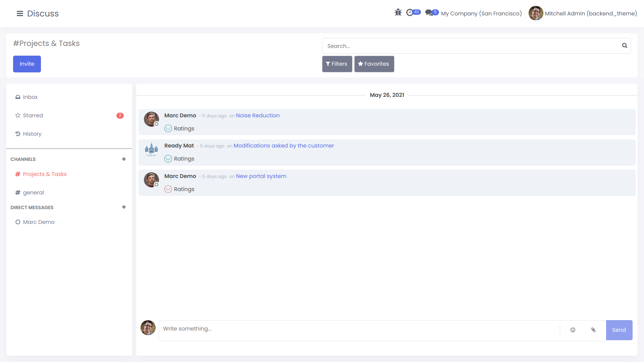Image resolution: width=644 pixels, height=362 pixels.
Task: Click the Write something message field
Action: point(359,329)
